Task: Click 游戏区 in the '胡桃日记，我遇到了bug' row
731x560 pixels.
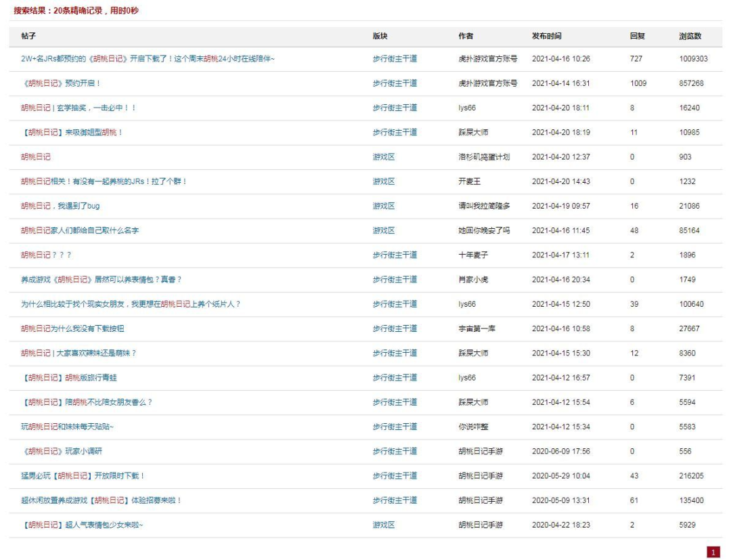Action: 384,206
